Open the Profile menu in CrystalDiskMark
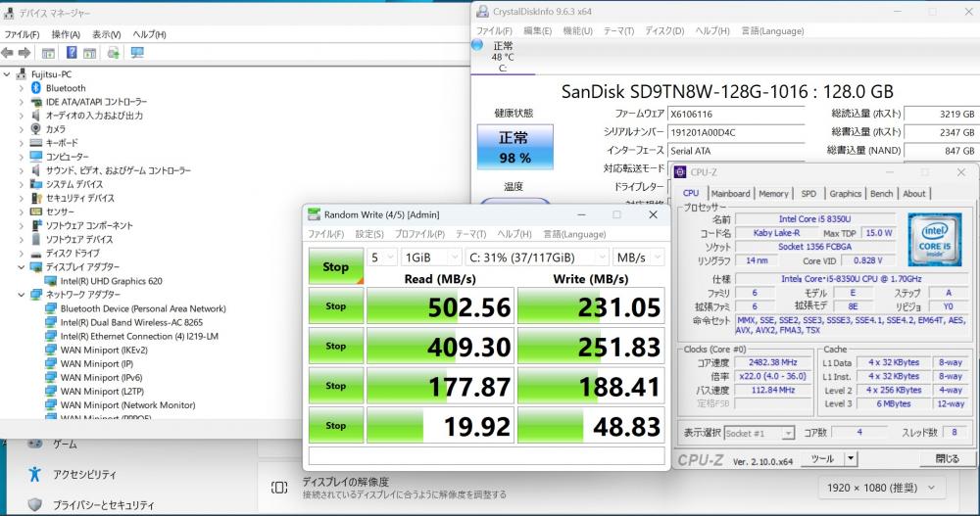 [x=419, y=234]
